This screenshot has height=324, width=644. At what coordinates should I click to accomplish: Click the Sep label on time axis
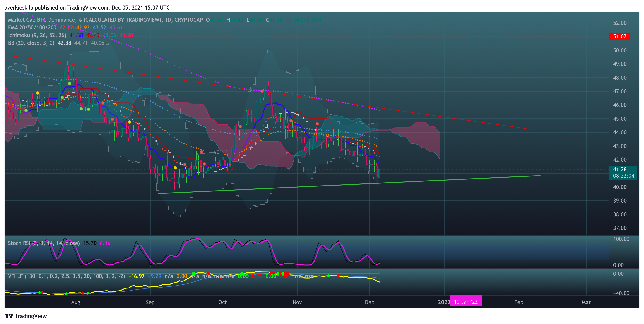(x=150, y=302)
